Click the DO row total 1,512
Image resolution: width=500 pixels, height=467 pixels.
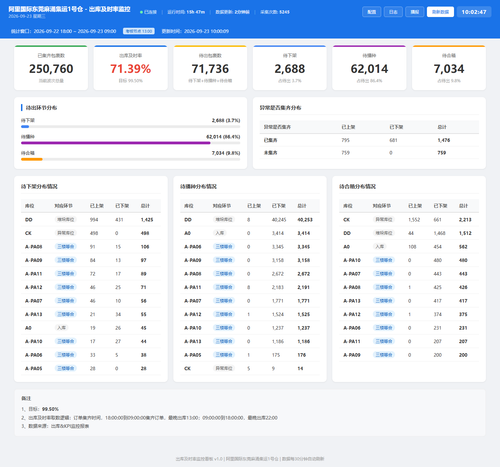point(465,233)
